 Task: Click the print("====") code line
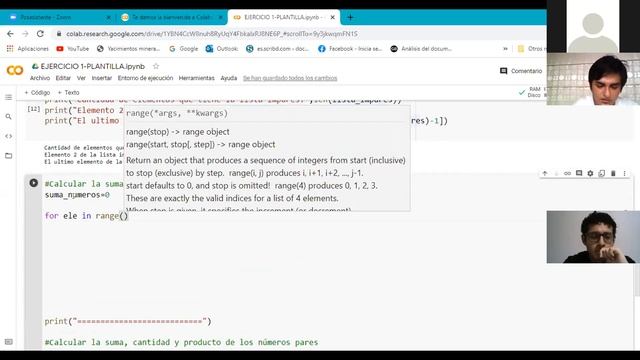(x=128, y=321)
